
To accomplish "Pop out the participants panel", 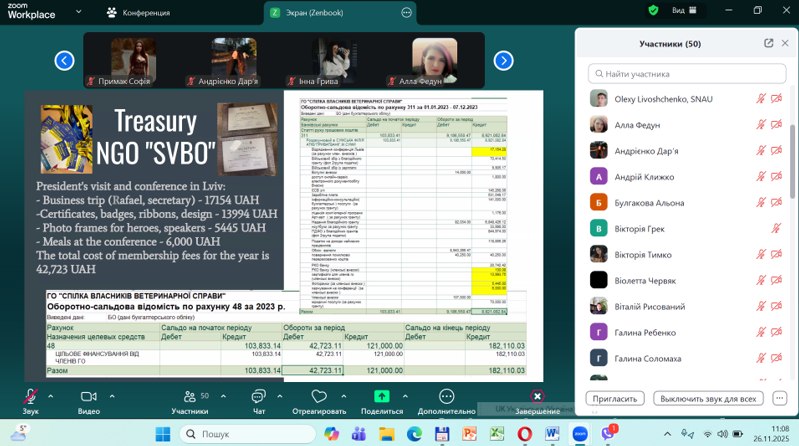I will (768, 44).
